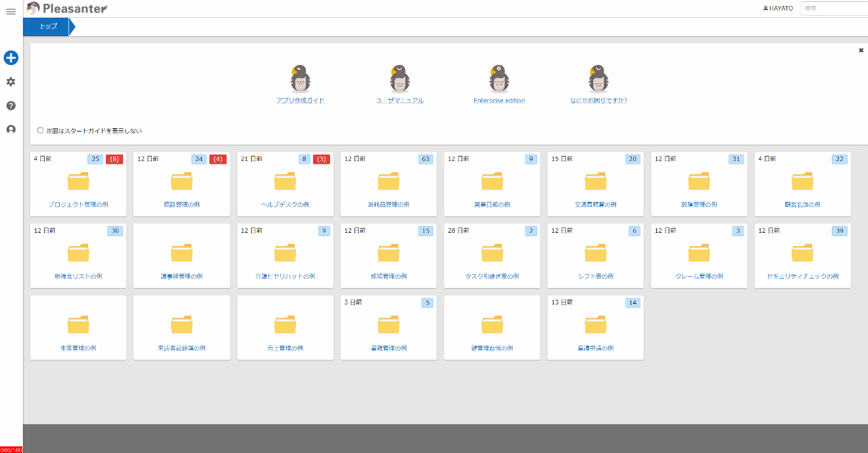Open the 鍵管理台帳の例 link

click(x=493, y=348)
